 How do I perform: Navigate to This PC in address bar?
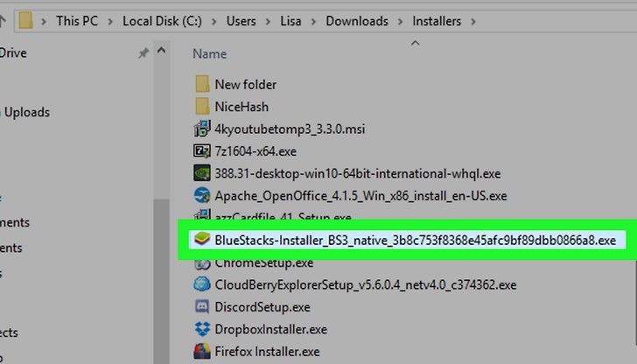click(x=77, y=21)
